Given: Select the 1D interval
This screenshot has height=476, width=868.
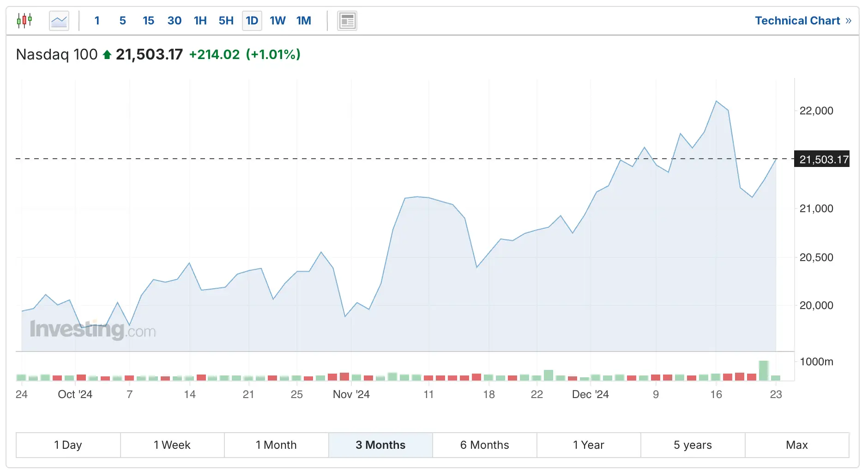Looking at the screenshot, I should (x=252, y=21).
